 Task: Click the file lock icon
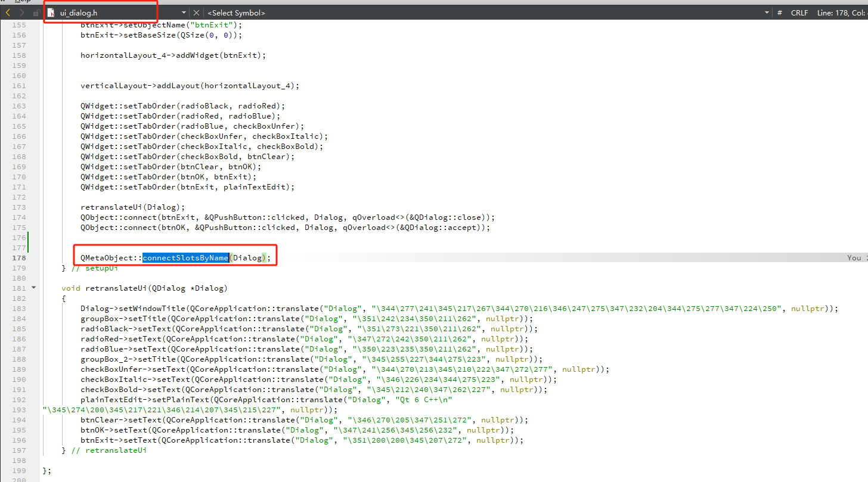click(x=36, y=13)
